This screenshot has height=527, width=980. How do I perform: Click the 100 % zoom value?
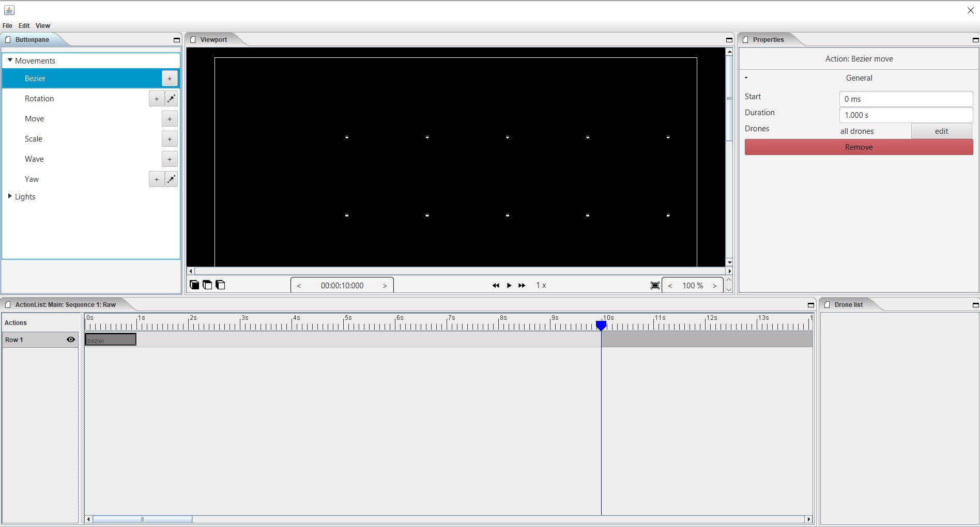(x=693, y=286)
